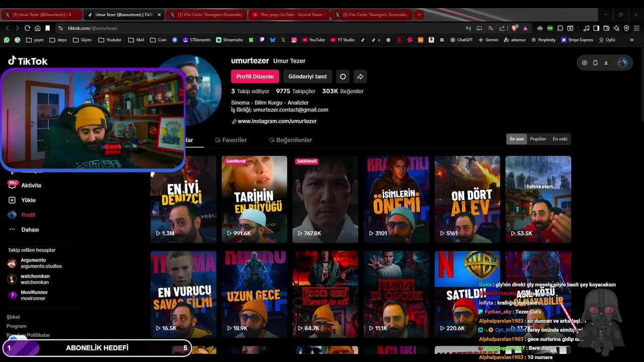The width and height of the screenshot is (644, 362).
Task: Switch to the Favoriler tab
Action: (231, 140)
